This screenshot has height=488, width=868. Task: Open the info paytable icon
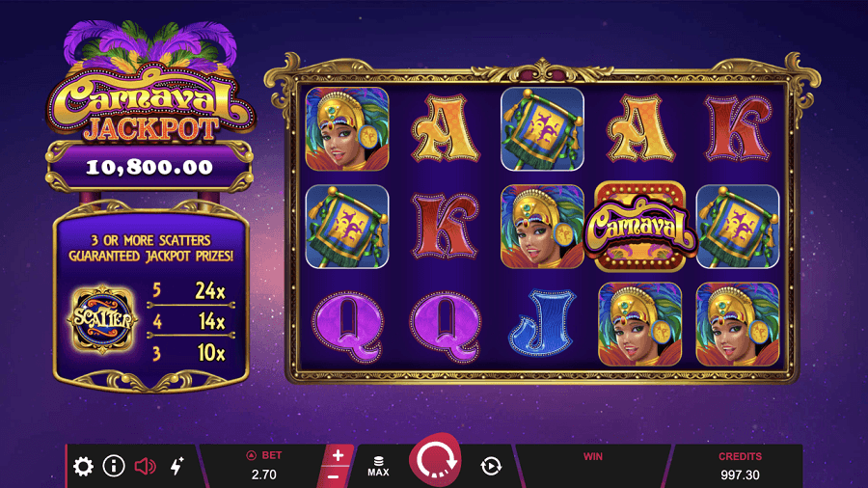[x=114, y=466]
